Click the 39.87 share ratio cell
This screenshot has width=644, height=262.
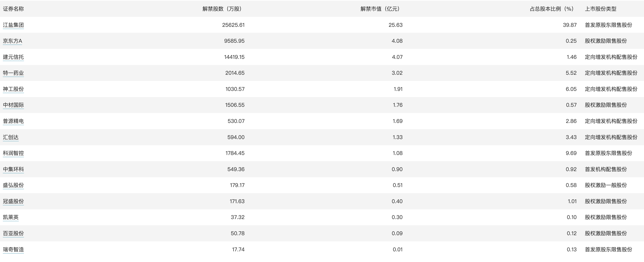click(x=570, y=25)
